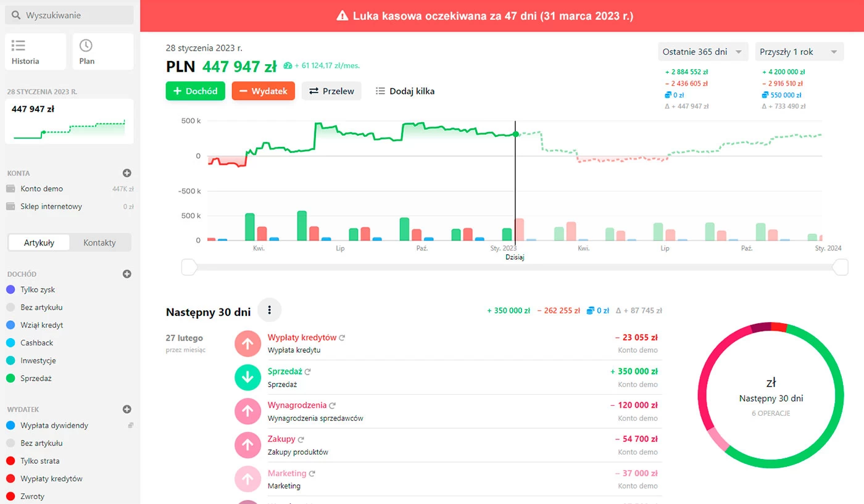Add a new Wydatek category

tap(127, 409)
